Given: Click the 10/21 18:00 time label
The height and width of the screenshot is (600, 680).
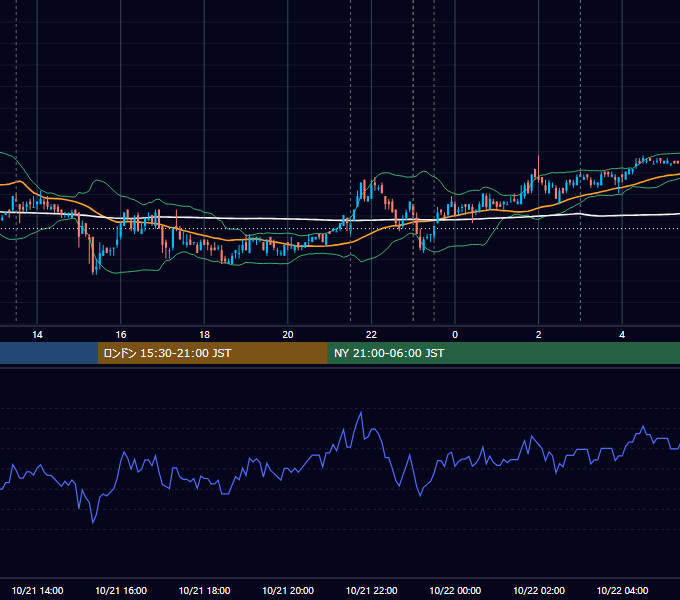Looking at the screenshot, I should tap(204, 590).
